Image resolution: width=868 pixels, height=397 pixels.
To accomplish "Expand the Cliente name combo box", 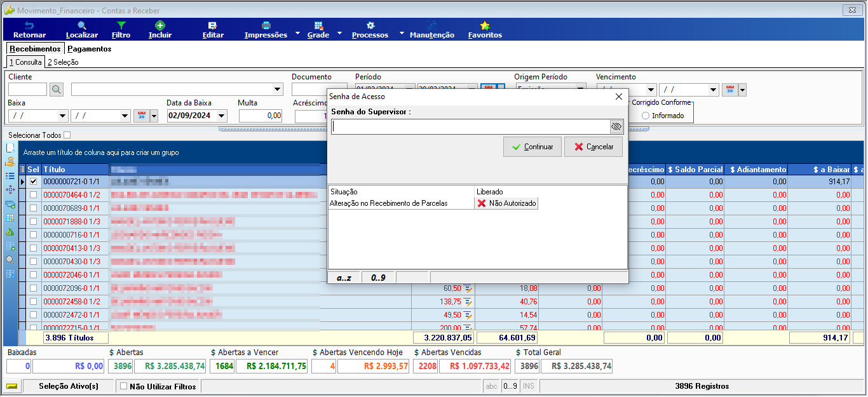I will [277, 90].
